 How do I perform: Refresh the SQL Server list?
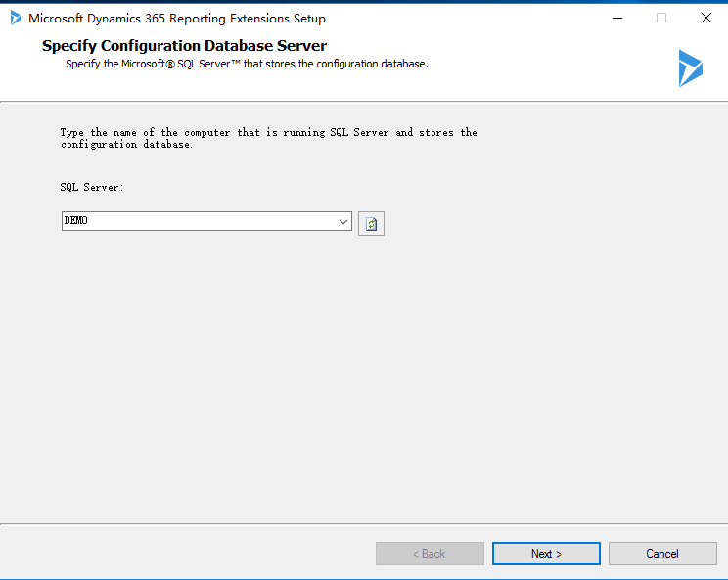click(371, 224)
